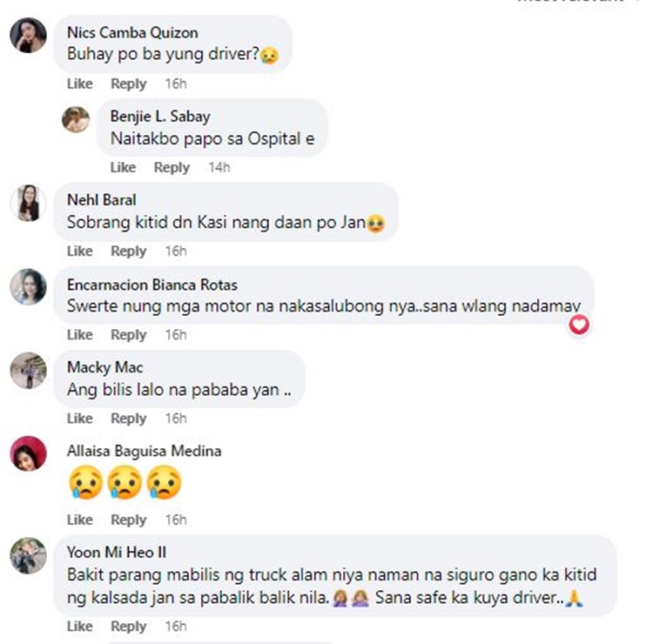The height and width of the screenshot is (644, 653).
Task: Like Yoon Mi Heo II's comment
Action: pos(80,626)
